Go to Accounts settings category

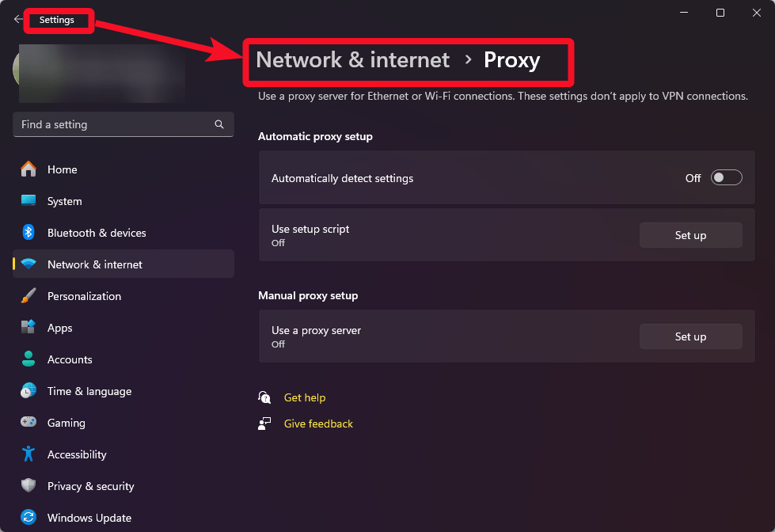pyautogui.click(x=70, y=359)
